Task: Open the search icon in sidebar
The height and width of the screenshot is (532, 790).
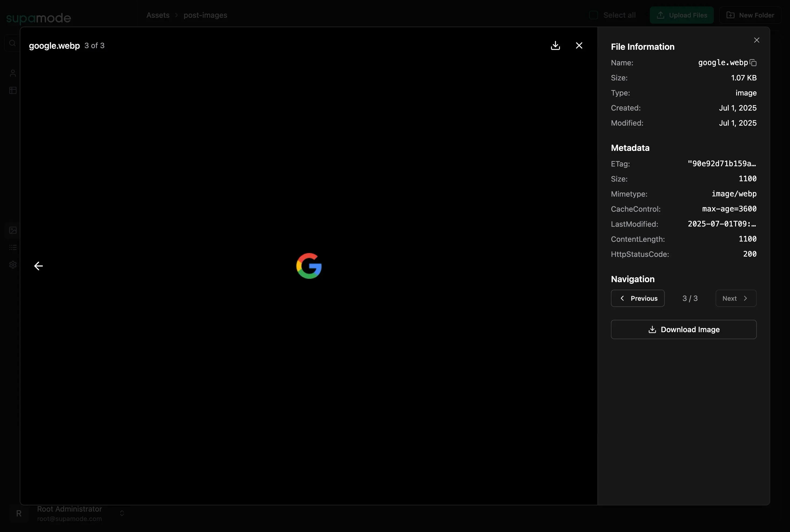Action: point(13,43)
